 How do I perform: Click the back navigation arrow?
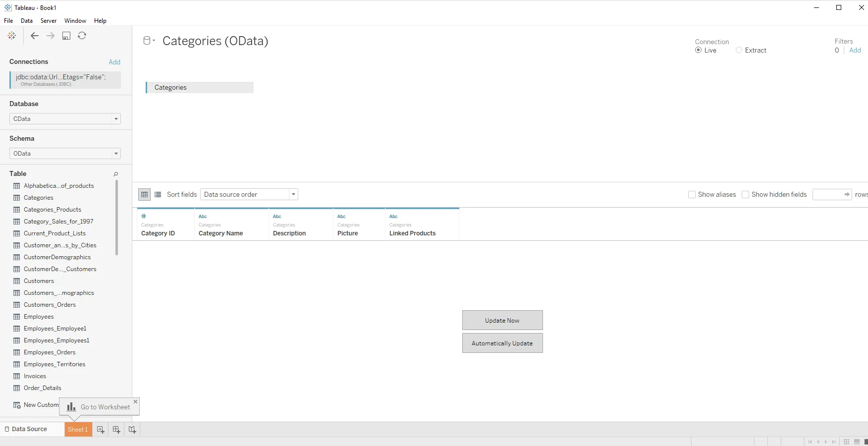point(34,36)
